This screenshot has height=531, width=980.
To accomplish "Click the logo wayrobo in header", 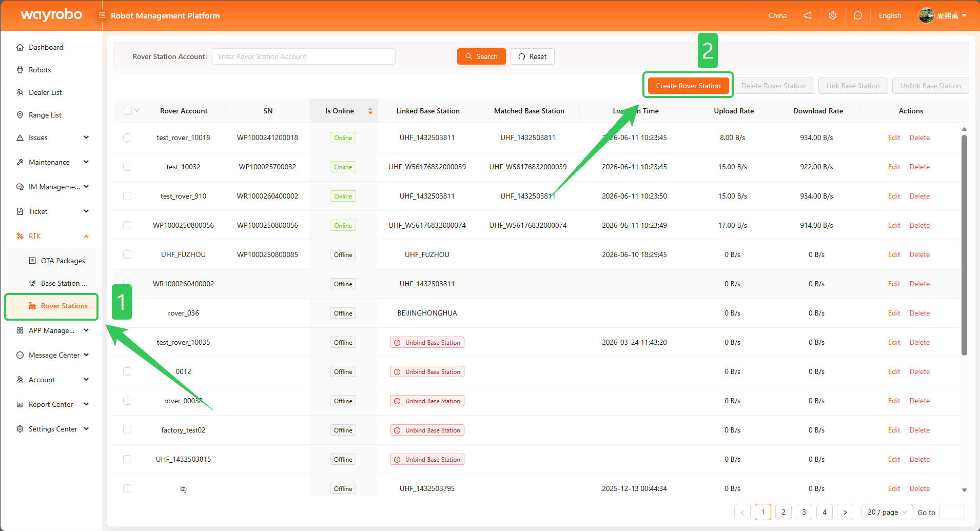I will pyautogui.click(x=51, y=15).
